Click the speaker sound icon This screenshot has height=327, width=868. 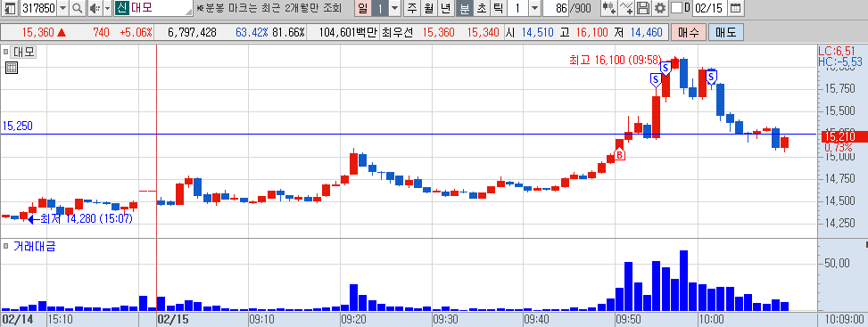pos(95,8)
